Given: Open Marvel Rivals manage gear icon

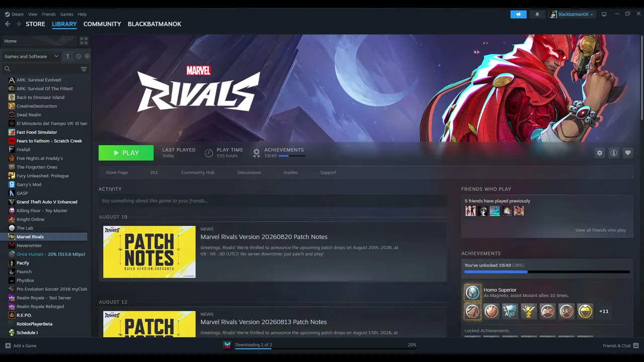Looking at the screenshot, I should 600,153.
